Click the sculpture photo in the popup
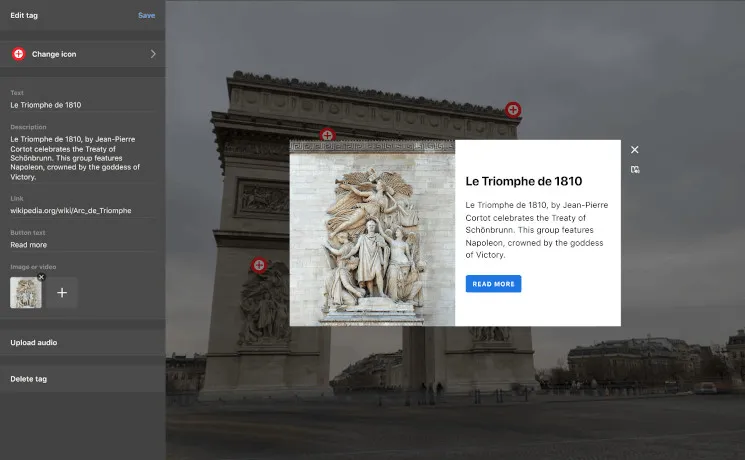Image resolution: width=745 pixels, height=460 pixels. click(372, 240)
